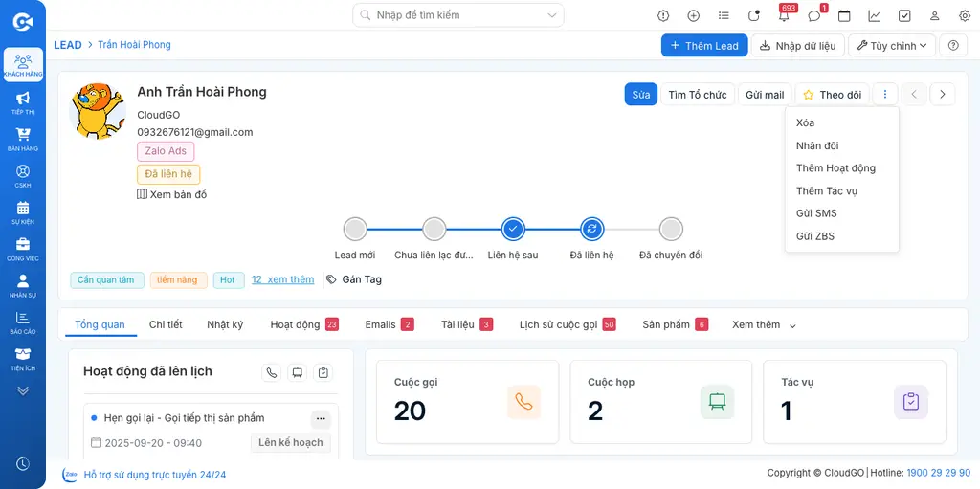
Task: Open the settings gear icon in top bar
Action: 965,15
